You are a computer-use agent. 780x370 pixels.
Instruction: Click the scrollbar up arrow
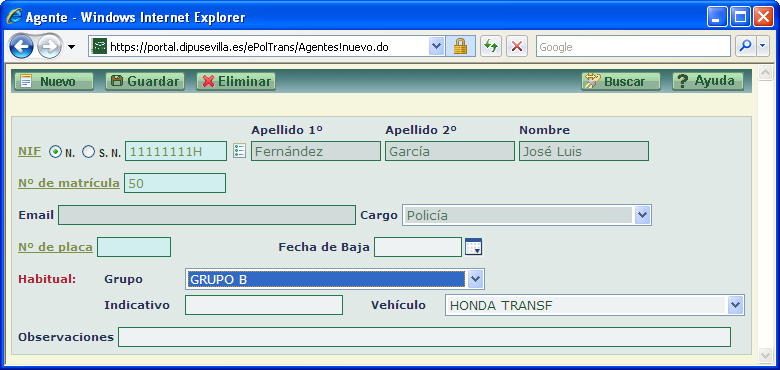coord(766,74)
